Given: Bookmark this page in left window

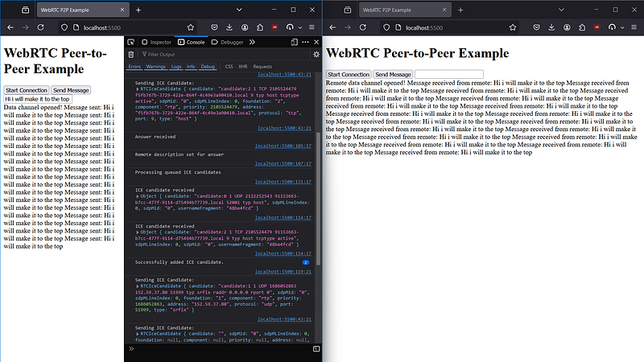Looking at the screenshot, I should [x=191, y=27].
